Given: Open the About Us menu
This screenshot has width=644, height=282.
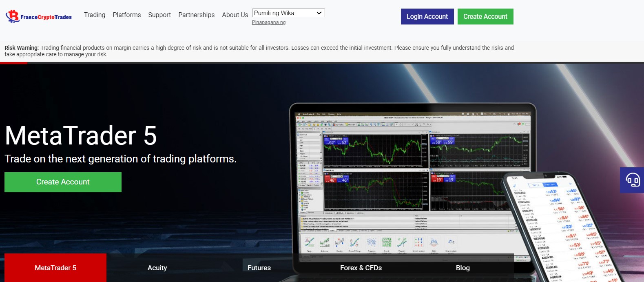Looking at the screenshot, I should 235,15.
